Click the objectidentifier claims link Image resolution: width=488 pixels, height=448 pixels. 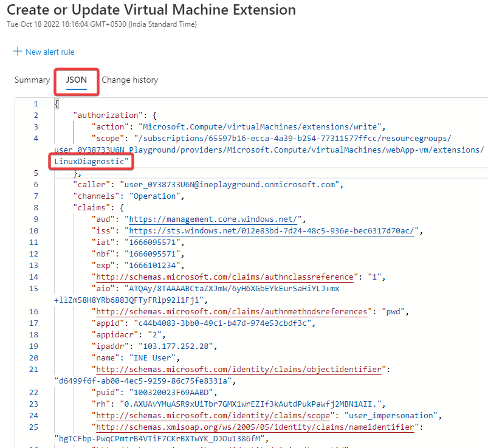click(239, 370)
